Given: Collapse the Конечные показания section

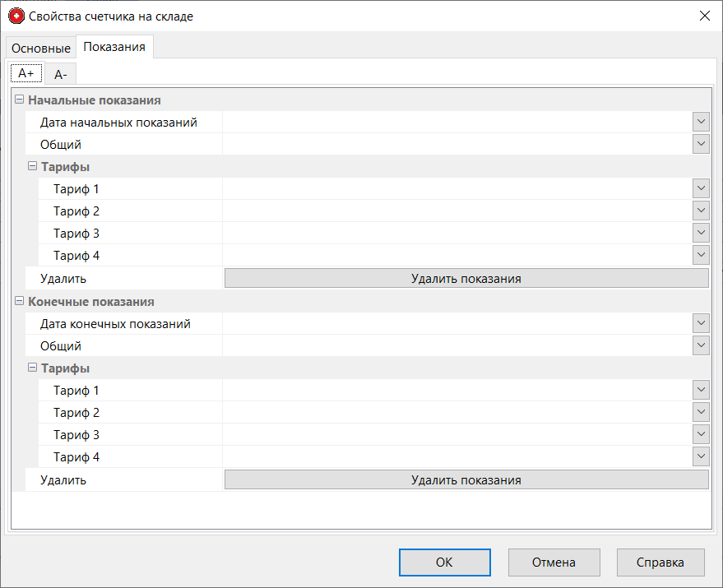Looking at the screenshot, I should [20, 302].
